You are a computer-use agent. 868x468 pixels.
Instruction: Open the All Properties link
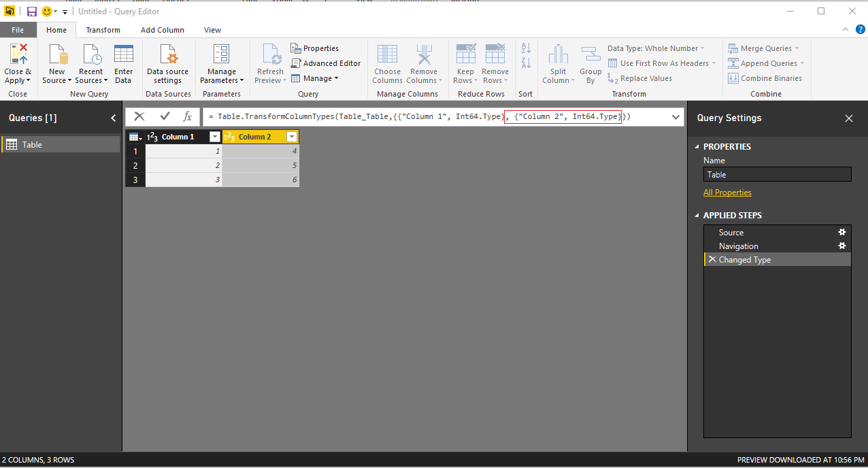pos(727,193)
